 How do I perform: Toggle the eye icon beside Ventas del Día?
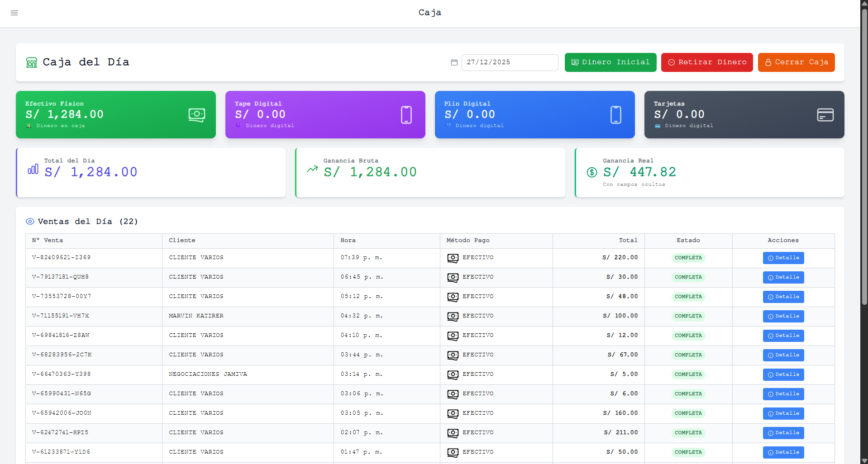[30, 222]
